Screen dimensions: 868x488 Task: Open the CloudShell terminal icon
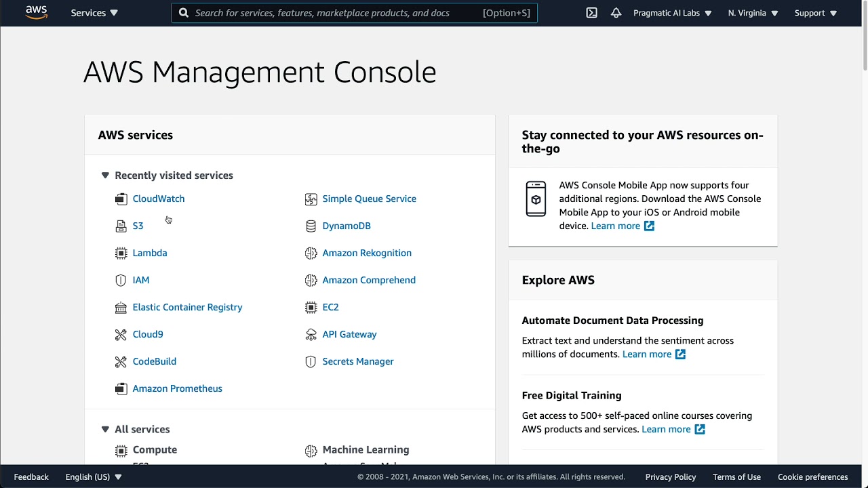click(592, 13)
